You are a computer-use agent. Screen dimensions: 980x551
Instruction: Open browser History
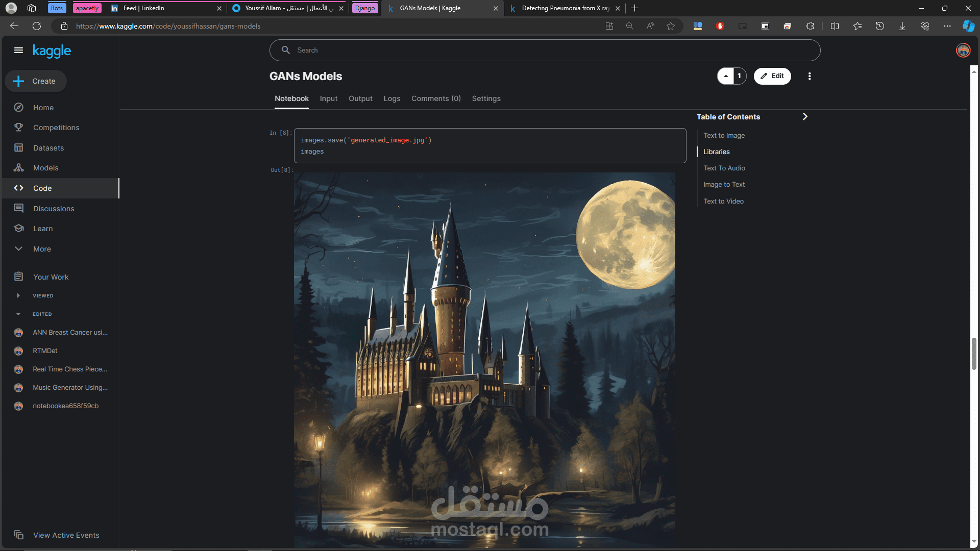point(880,26)
